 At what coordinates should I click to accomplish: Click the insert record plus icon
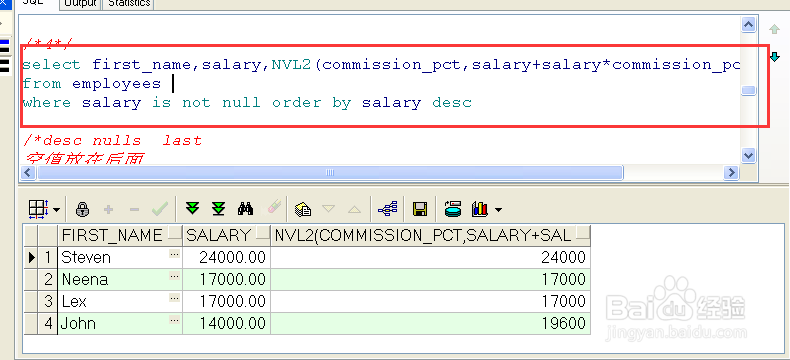coord(109,209)
